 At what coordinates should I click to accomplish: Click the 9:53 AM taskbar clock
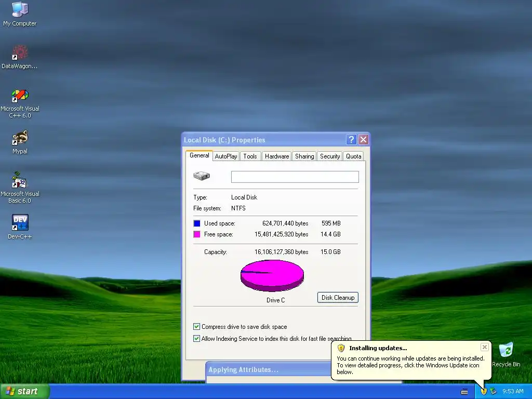click(513, 391)
